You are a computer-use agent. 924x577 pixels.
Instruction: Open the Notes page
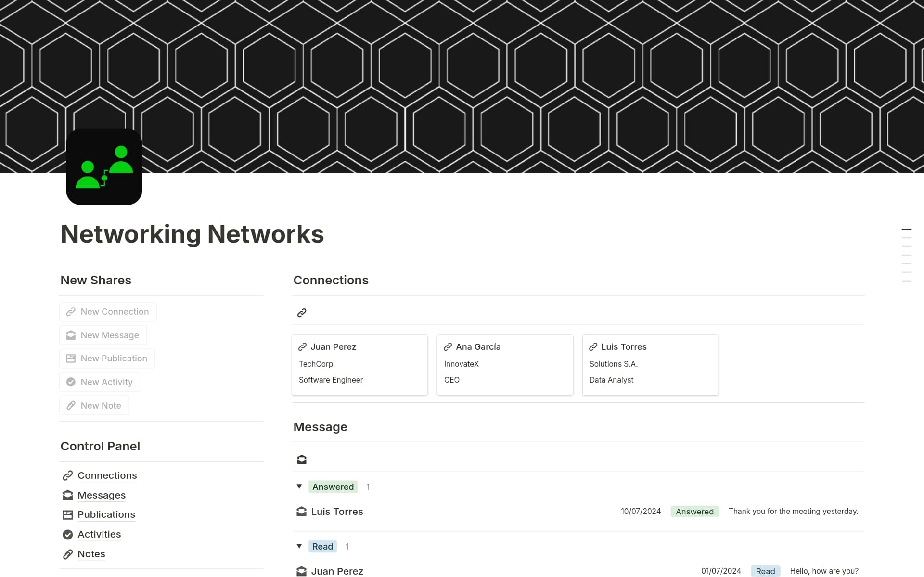pyautogui.click(x=91, y=554)
